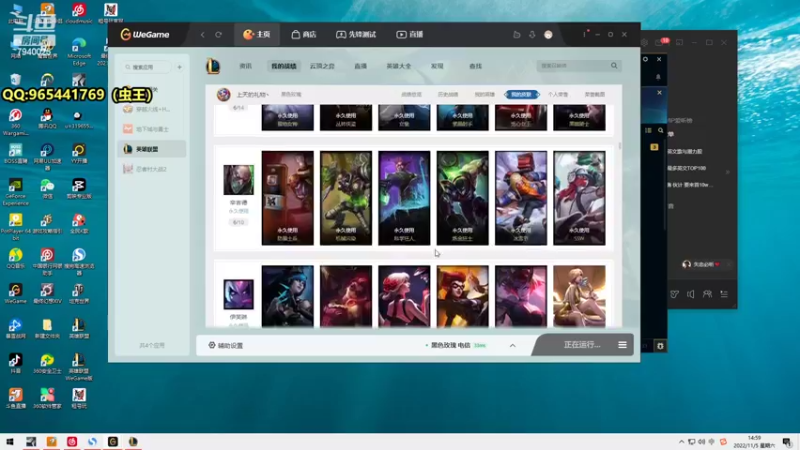Image resolution: width=800 pixels, height=450 pixels.
Task: Select the last game in sidebar list
Action: (x=152, y=169)
